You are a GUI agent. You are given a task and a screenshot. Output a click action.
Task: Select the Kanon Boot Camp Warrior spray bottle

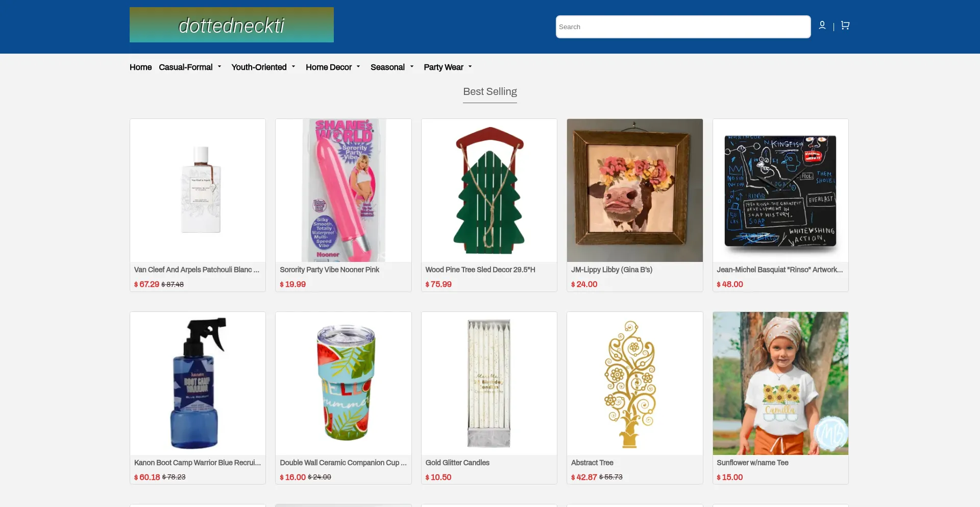point(198,383)
